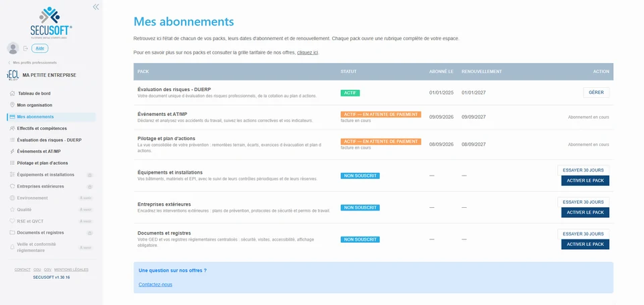Click the version text SECUSOFT v1.30.16

click(52, 278)
